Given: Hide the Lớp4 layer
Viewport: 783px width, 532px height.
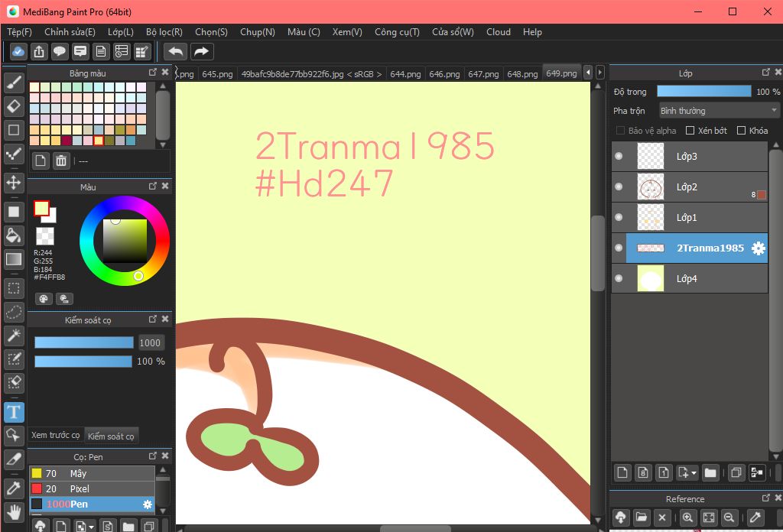Looking at the screenshot, I should (619, 278).
